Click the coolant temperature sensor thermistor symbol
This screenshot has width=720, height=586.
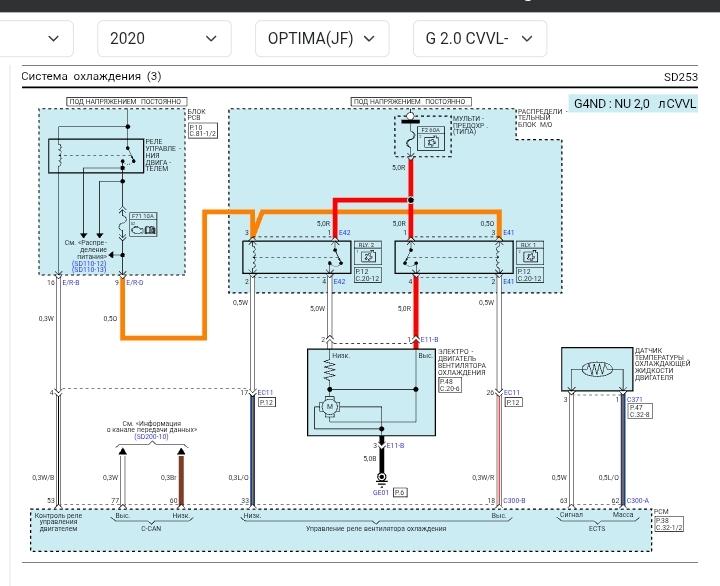[x=597, y=369]
